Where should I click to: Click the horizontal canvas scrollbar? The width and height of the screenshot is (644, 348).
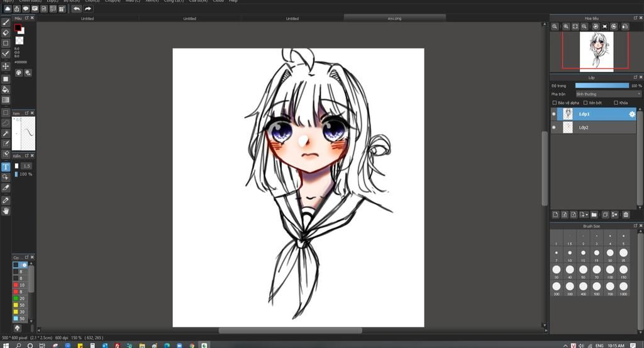[291, 330]
